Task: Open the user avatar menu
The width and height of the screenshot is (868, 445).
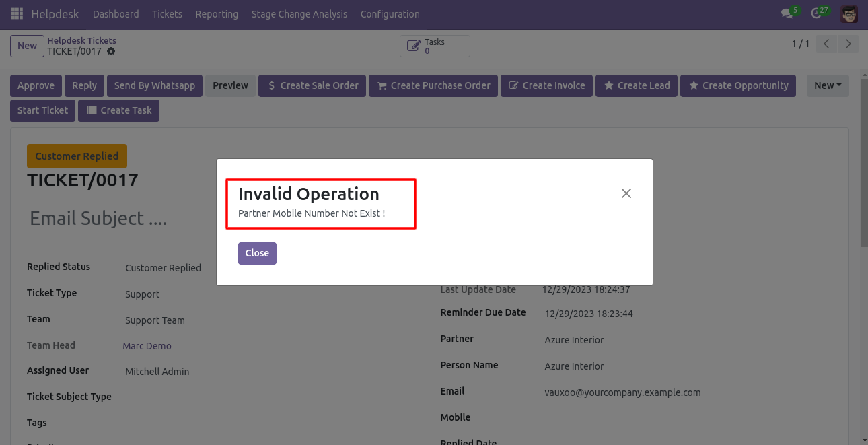Action: [x=849, y=13]
